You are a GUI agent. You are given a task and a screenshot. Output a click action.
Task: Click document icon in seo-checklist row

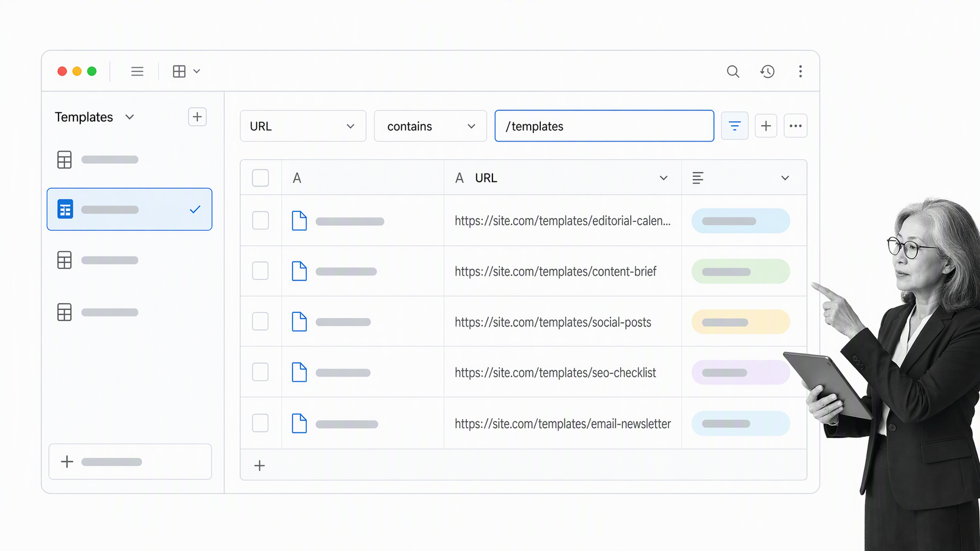300,373
